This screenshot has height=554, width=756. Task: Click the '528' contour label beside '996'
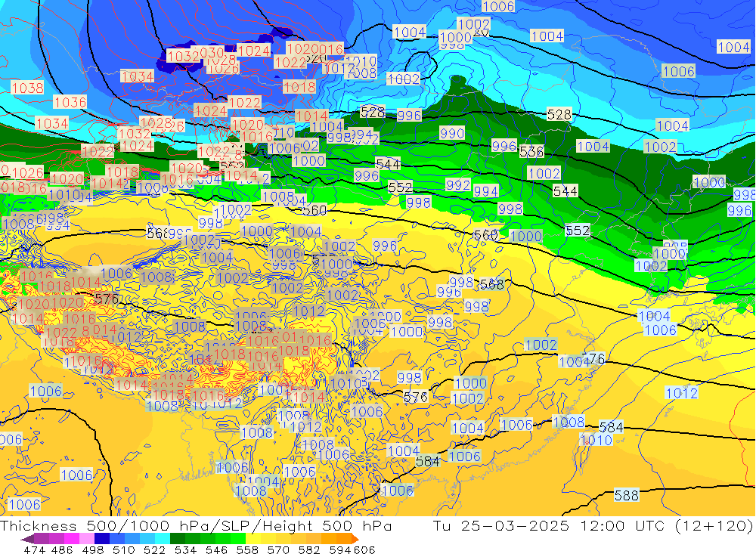tap(373, 113)
